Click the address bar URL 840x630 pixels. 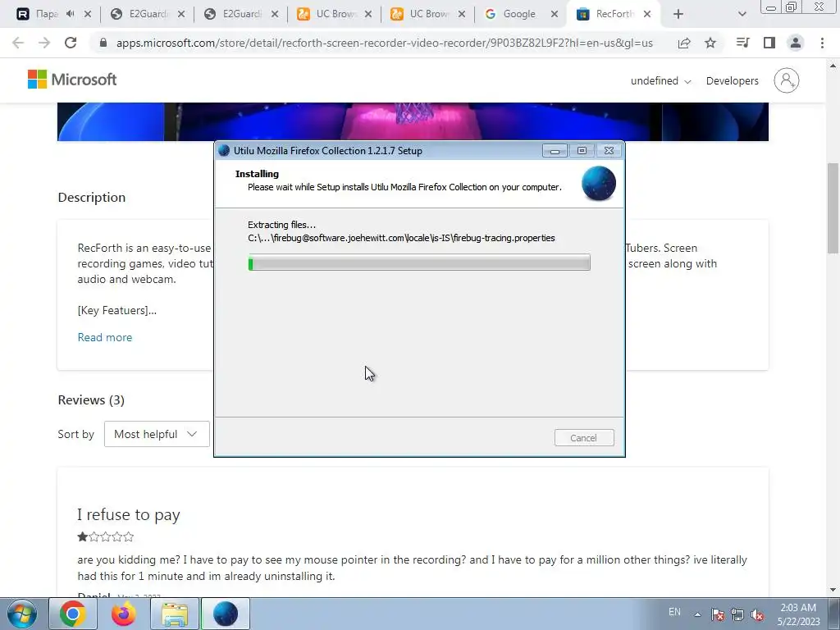click(384, 43)
